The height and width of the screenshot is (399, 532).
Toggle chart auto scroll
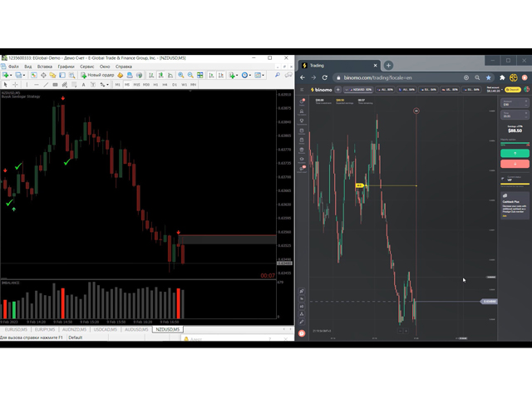pos(211,75)
